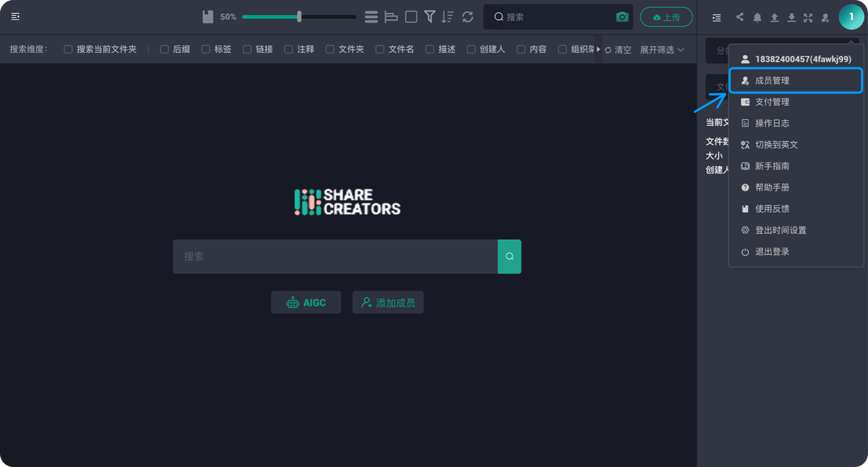Open 支付管理 from account menu

[795, 102]
